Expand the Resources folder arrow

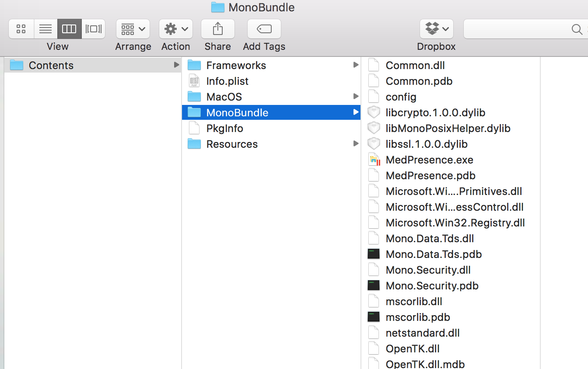click(x=356, y=143)
